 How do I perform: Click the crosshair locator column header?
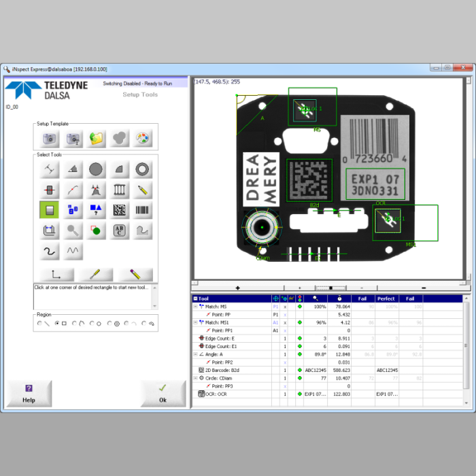point(275,299)
